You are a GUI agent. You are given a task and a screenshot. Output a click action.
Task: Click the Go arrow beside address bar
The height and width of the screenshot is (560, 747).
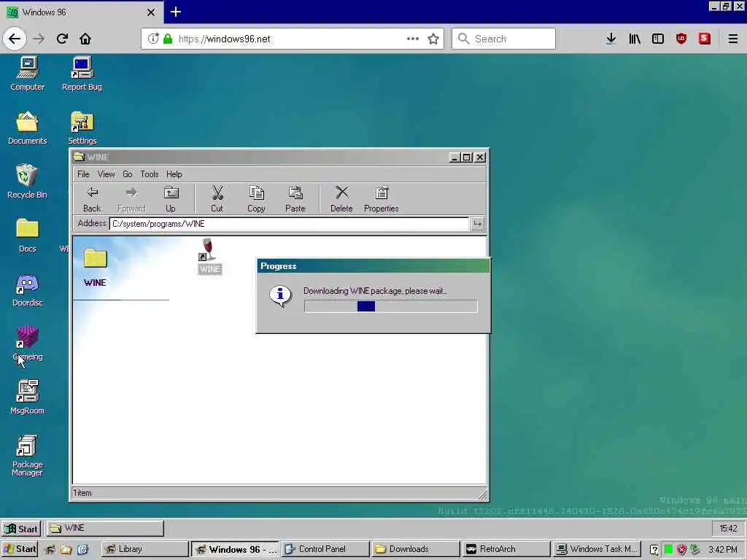[x=477, y=224]
